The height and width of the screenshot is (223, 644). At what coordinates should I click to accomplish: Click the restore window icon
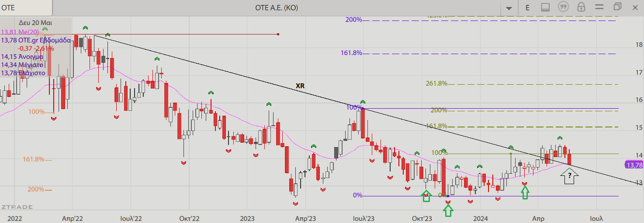coord(617,7)
